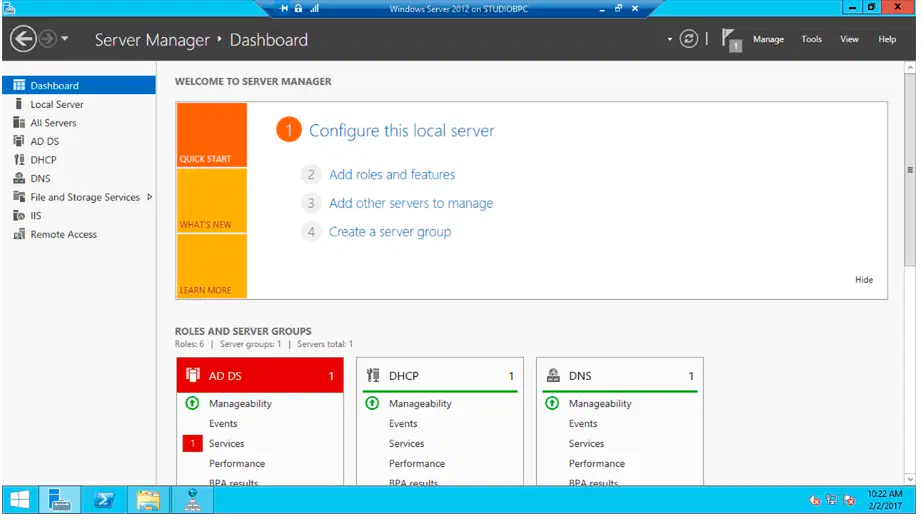Click the vertical scrollbar thumb

(910, 170)
